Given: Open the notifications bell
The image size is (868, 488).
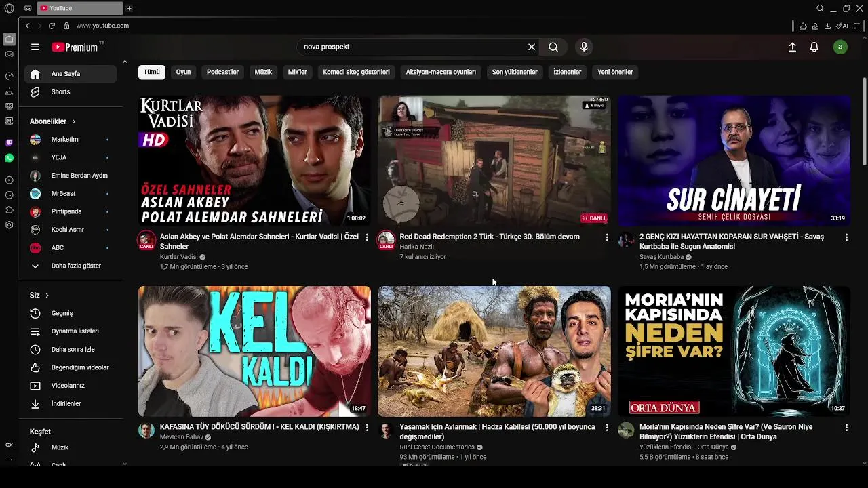Looking at the screenshot, I should tap(814, 47).
